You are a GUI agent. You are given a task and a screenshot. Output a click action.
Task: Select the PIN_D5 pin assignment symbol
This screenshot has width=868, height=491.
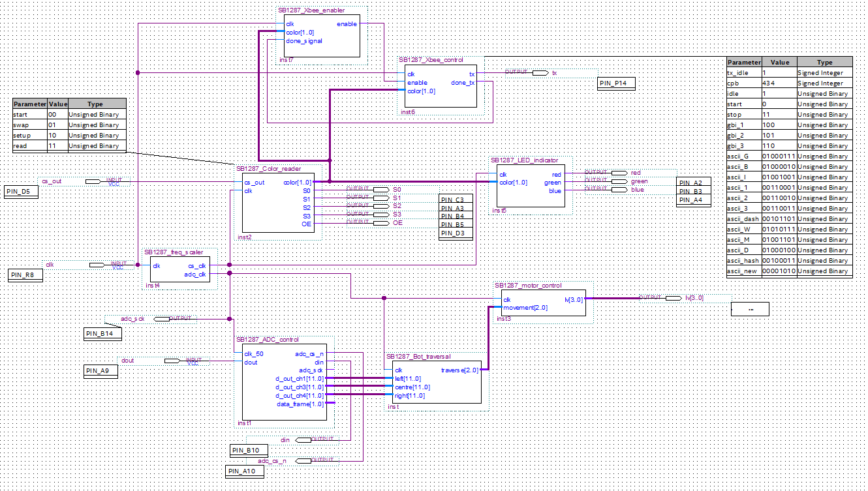tap(20, 192)
